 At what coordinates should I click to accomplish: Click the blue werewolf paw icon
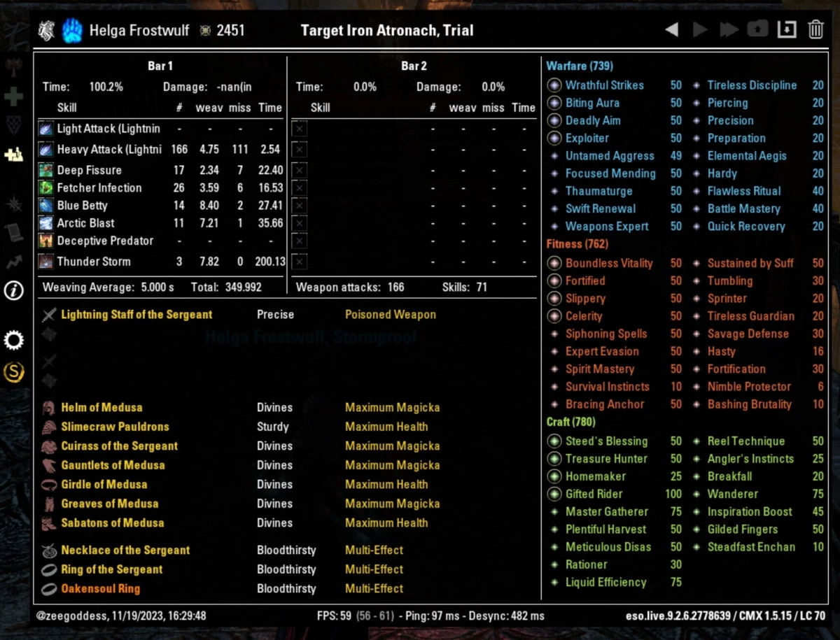click(x=72, y=31)
